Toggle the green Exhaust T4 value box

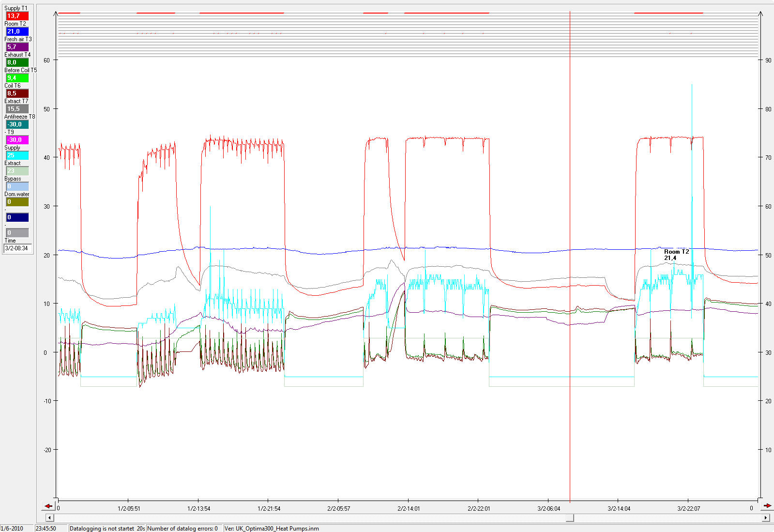coord(17,62)
